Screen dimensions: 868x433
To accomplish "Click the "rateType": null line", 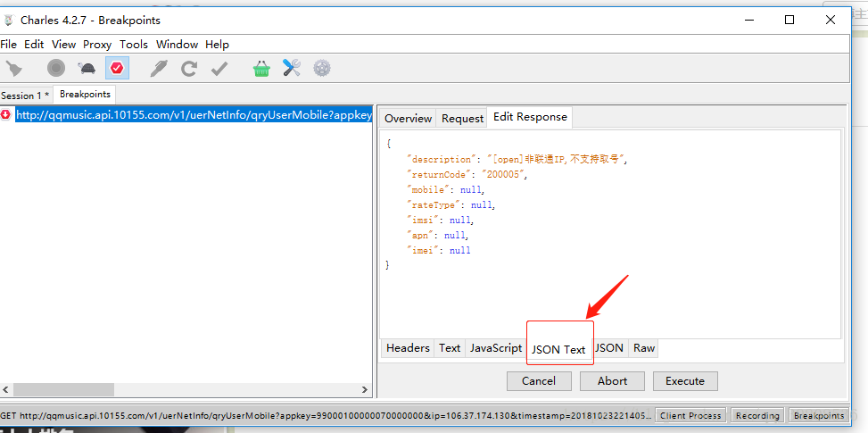I will coord(450,204).
